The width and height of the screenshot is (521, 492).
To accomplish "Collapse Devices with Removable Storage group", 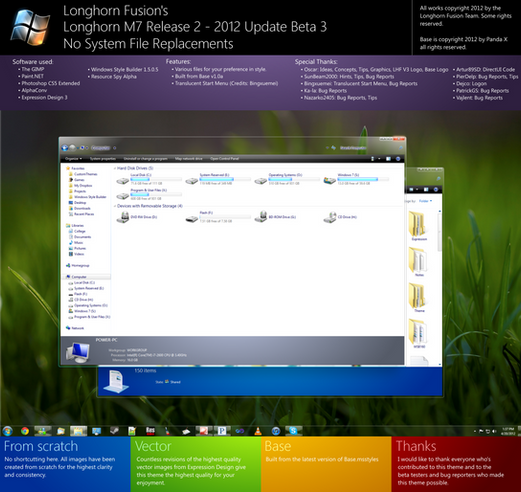I will (115, 206).
